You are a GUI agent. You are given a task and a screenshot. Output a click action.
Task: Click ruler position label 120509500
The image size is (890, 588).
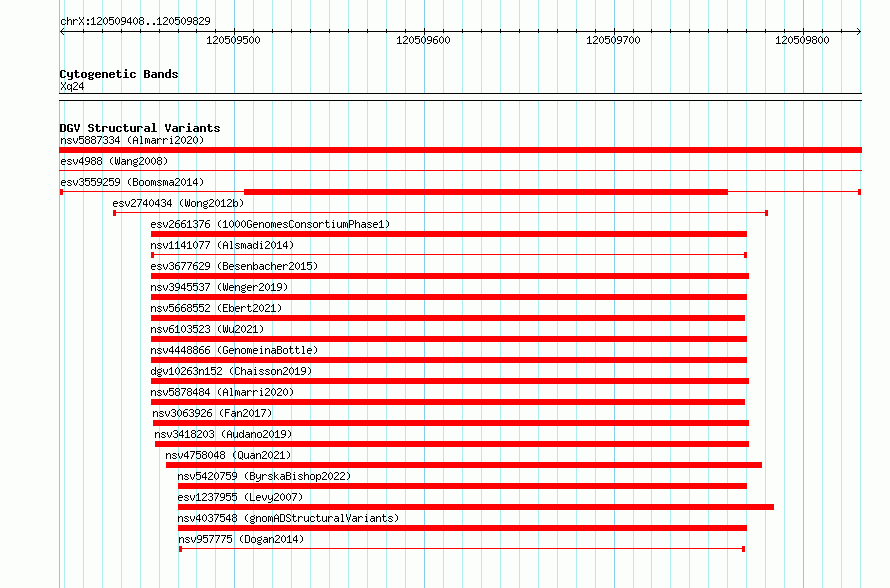point(233,40)
